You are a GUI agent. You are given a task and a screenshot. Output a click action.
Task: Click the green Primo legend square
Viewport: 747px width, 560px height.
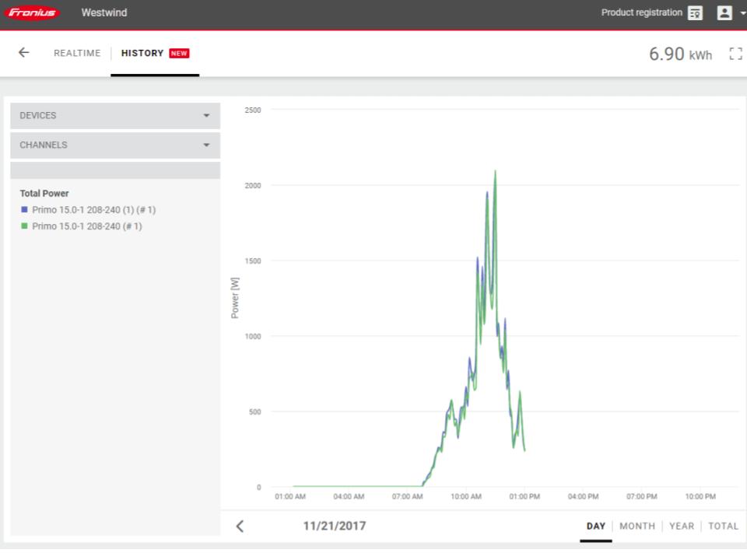pyautogui.click(x=24, y=226)
